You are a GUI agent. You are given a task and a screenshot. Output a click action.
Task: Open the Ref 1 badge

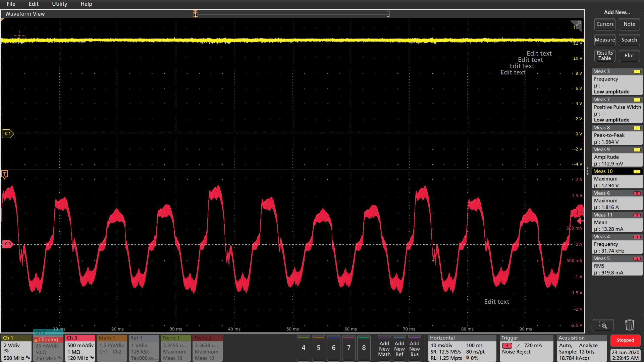click(x=144, y=348)
